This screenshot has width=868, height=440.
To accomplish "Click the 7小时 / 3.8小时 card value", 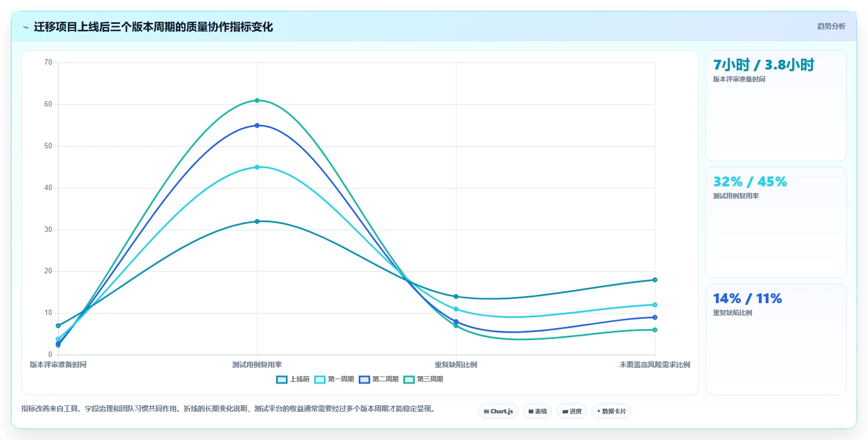I will pos(764,65).
